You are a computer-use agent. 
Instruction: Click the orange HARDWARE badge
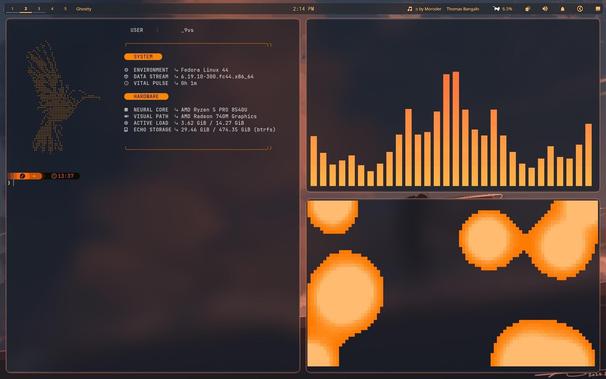[x=146, y=96]
